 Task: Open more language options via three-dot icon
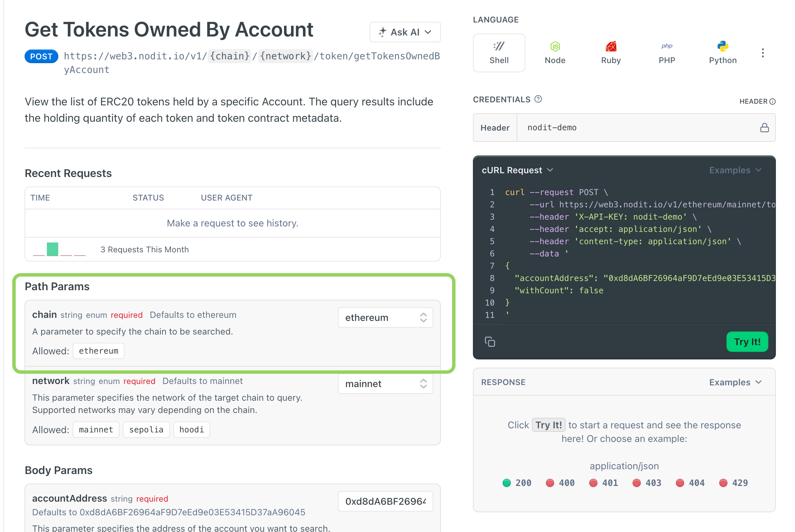tap(763, 53)
